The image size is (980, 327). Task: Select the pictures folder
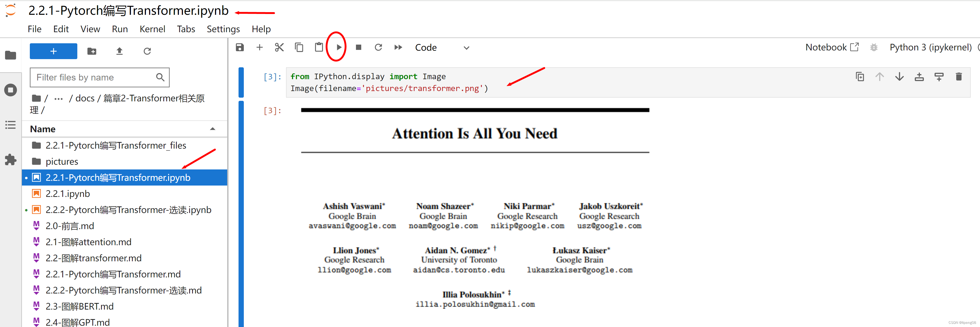(x=125, y=162)
